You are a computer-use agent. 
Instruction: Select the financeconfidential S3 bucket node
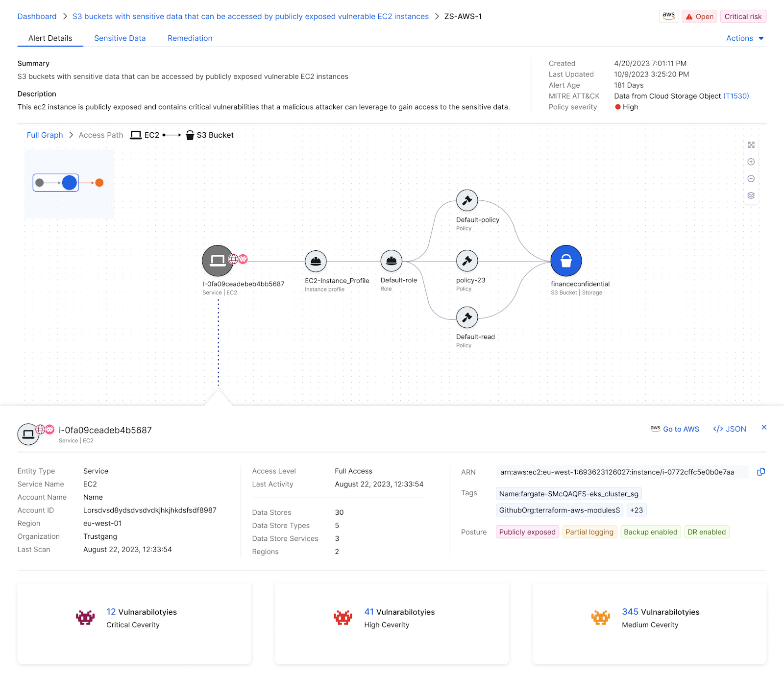[x=566, y=261]
